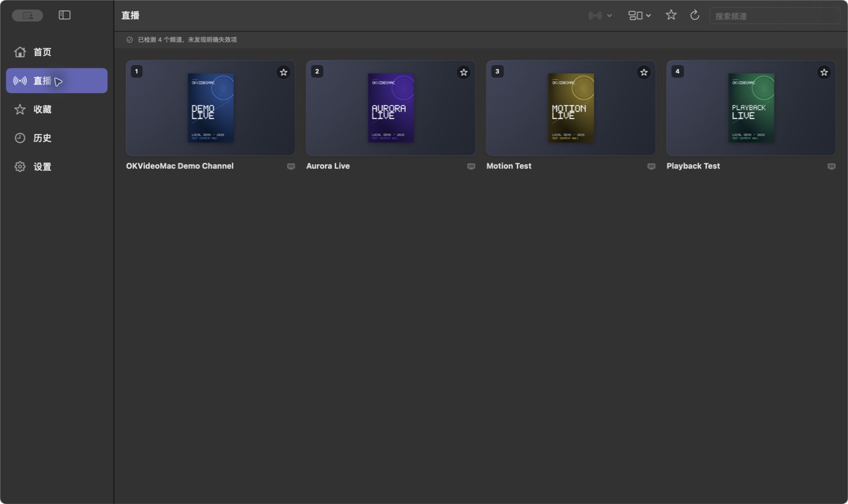Open the layout view mode dropdown
This screenshot has height=504, width=848.
tap(639, 15)
